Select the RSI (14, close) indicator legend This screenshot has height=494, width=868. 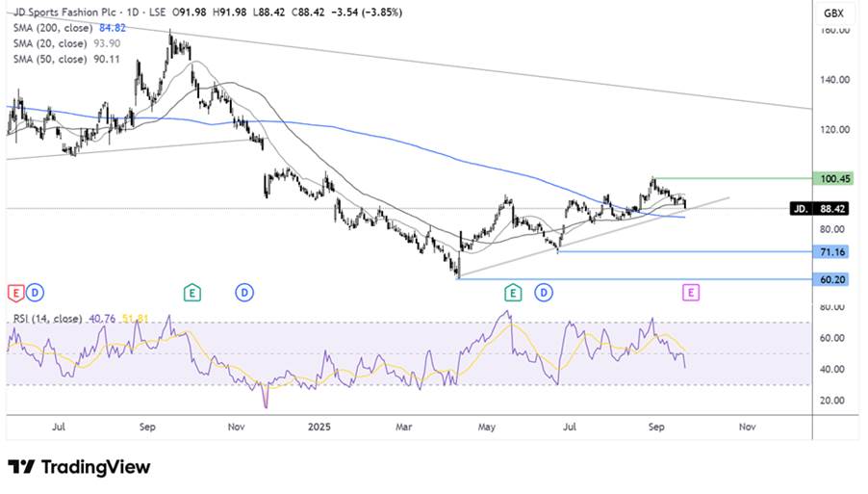[47, 319]
